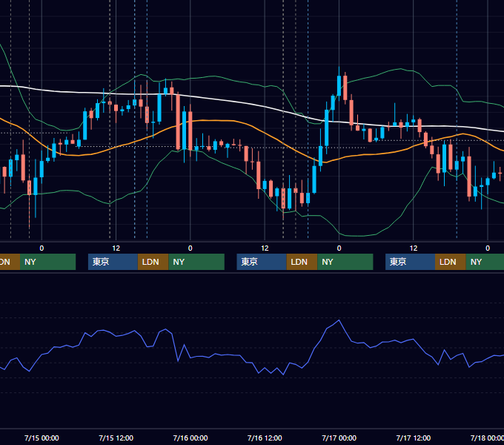This screenshot has width=504, height=445.
Task: Click the 7/17 00:00 time axis label
Action: [339, 438]
